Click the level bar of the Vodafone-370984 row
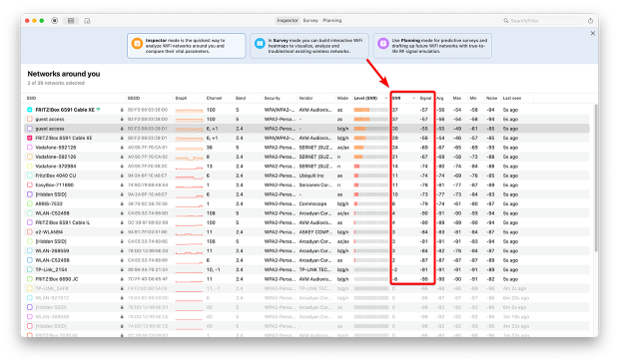 [371, 167]
